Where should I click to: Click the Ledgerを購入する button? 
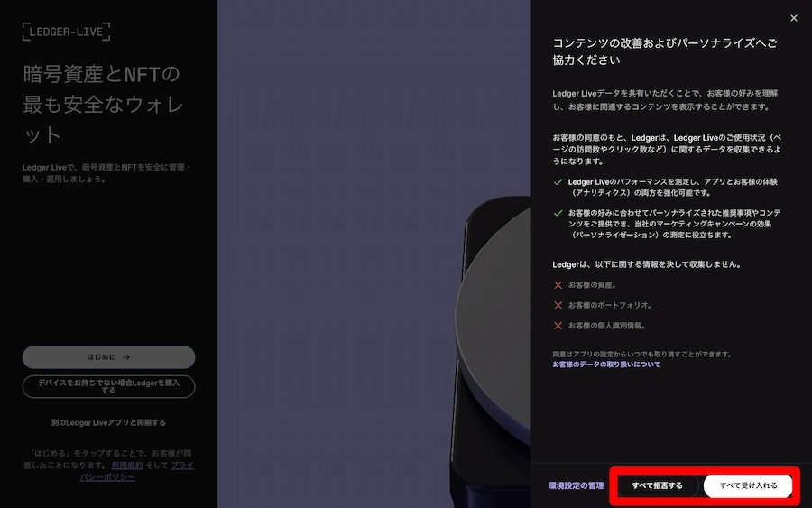(x=108, y=386)
